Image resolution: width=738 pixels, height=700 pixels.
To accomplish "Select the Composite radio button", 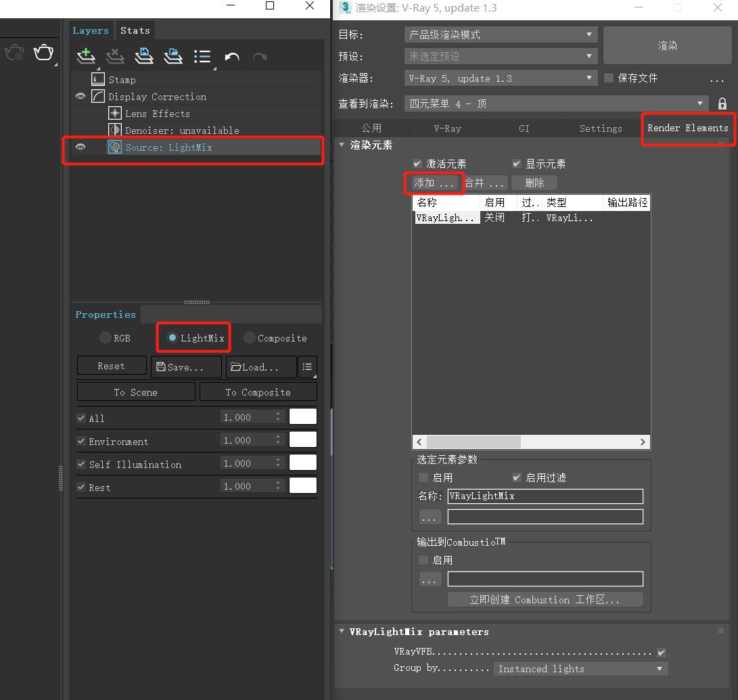I will [x=250, y=337].
